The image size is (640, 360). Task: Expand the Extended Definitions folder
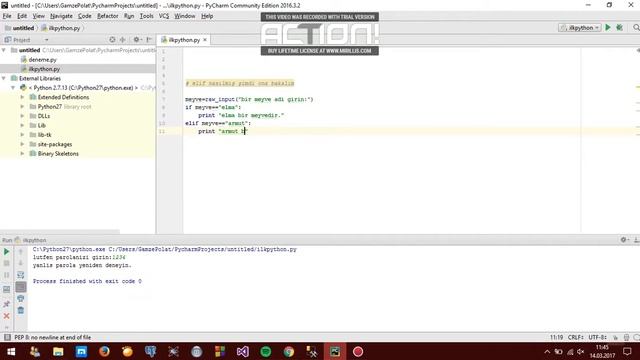(x=22, y=97)
